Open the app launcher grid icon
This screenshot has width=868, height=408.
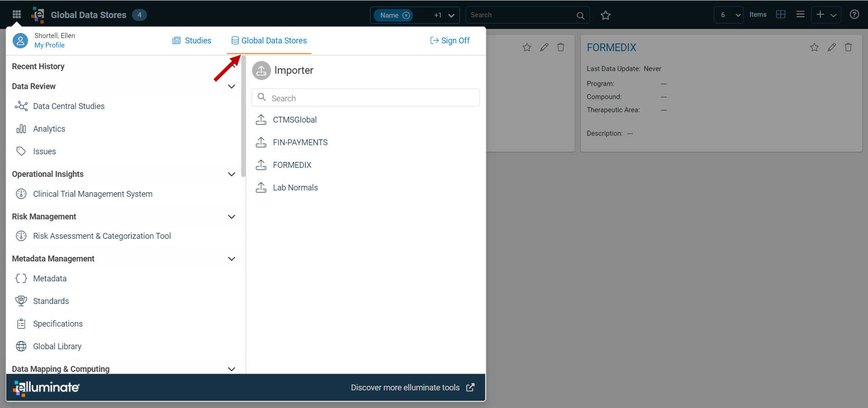tap(17, 14)
